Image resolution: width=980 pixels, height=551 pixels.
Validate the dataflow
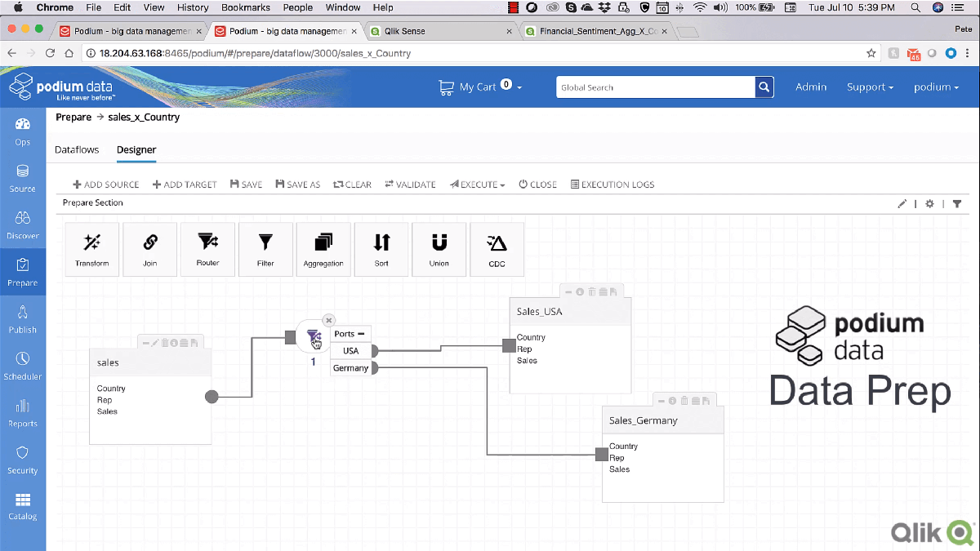pos(411,184)
